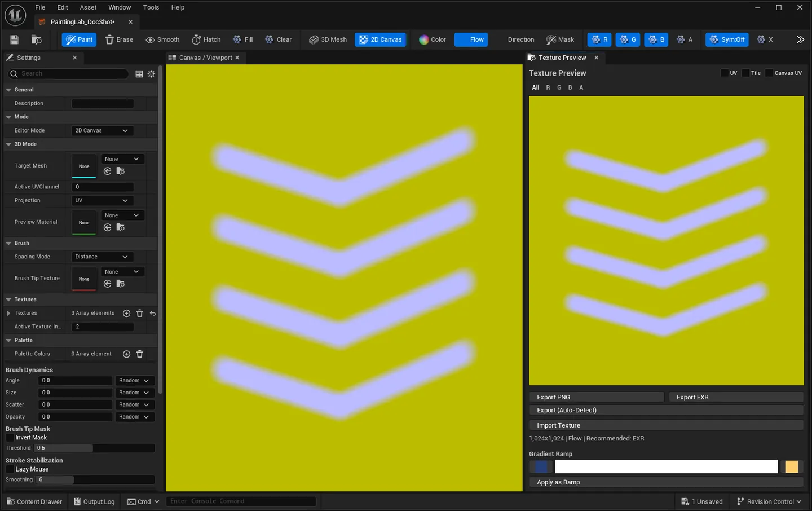
Task: Open the Angle Random dropdown
Action: [x=134, y=381]
